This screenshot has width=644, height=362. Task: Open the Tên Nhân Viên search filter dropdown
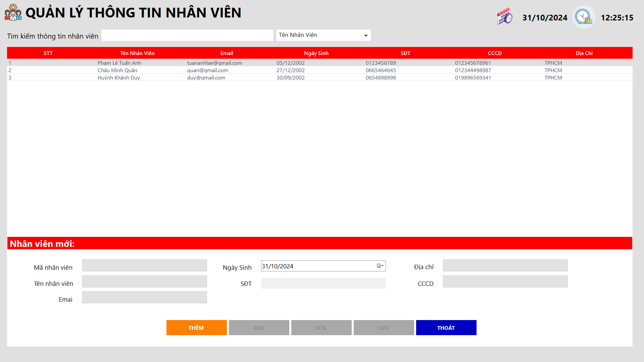(323, 35)
